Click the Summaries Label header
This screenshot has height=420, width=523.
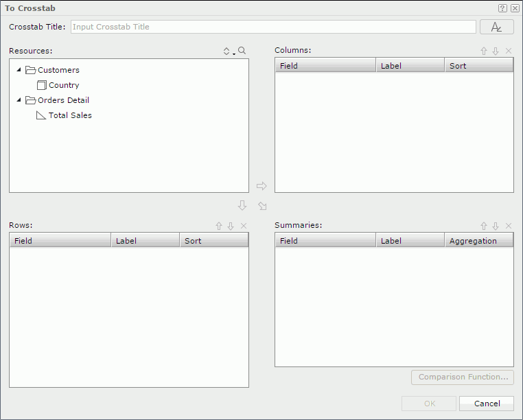410,240
